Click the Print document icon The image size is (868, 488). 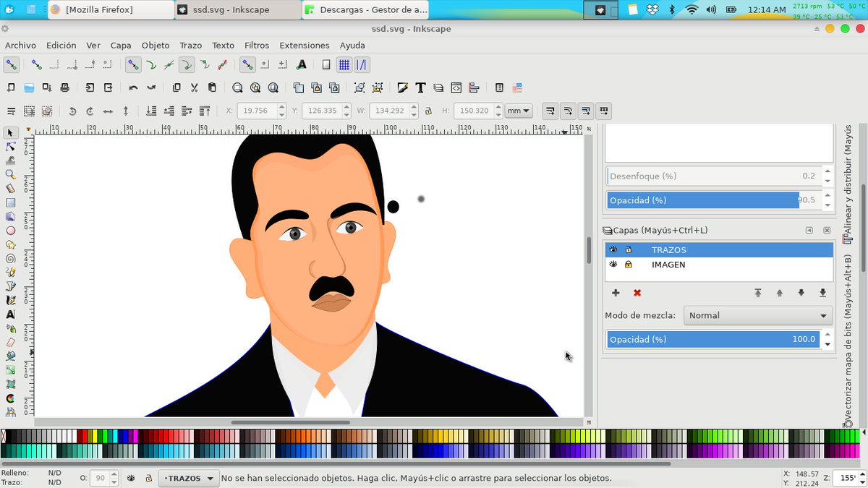pos(64,87)
